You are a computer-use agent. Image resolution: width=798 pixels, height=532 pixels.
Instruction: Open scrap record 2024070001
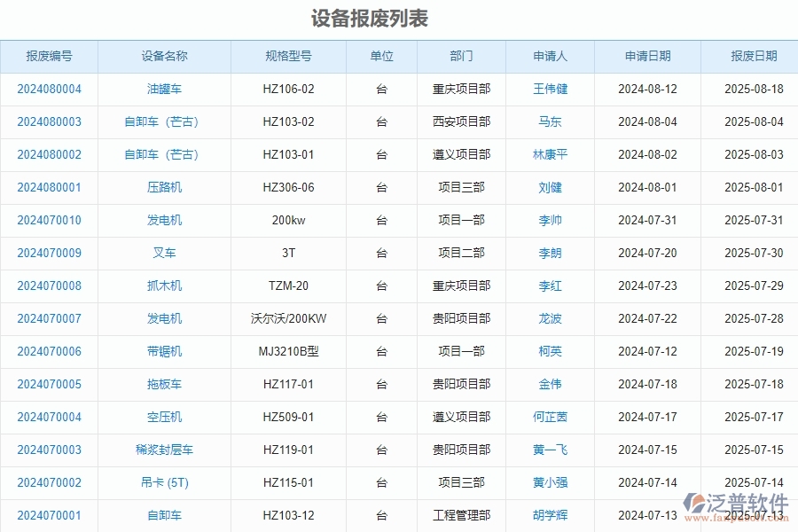coord(49,515)
